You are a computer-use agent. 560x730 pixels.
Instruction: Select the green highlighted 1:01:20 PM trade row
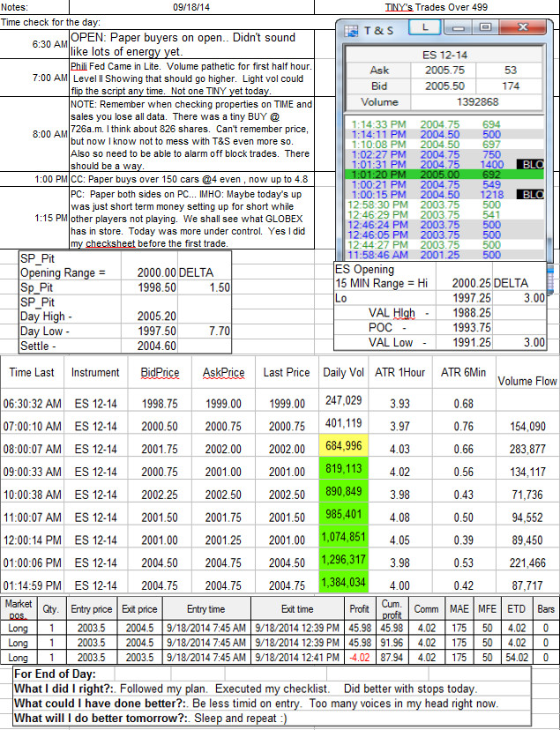click(x=444, y=175)
